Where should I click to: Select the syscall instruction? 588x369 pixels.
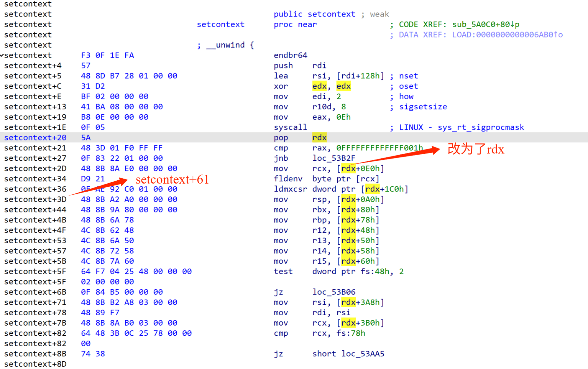290,127
